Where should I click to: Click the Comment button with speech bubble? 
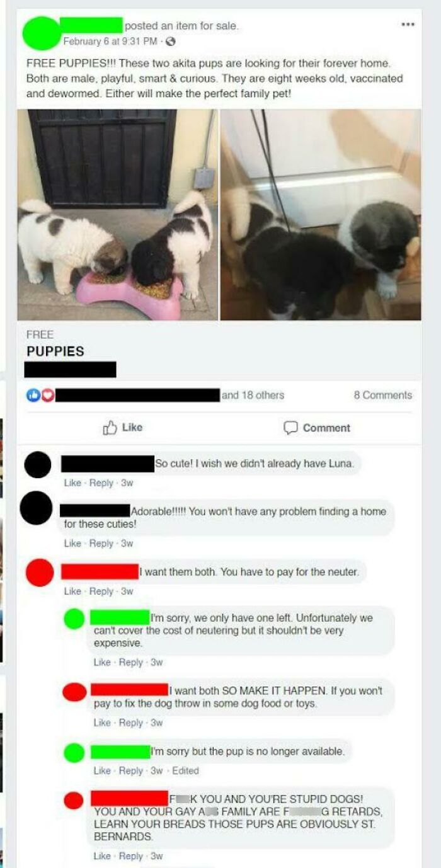coord(317,428)
